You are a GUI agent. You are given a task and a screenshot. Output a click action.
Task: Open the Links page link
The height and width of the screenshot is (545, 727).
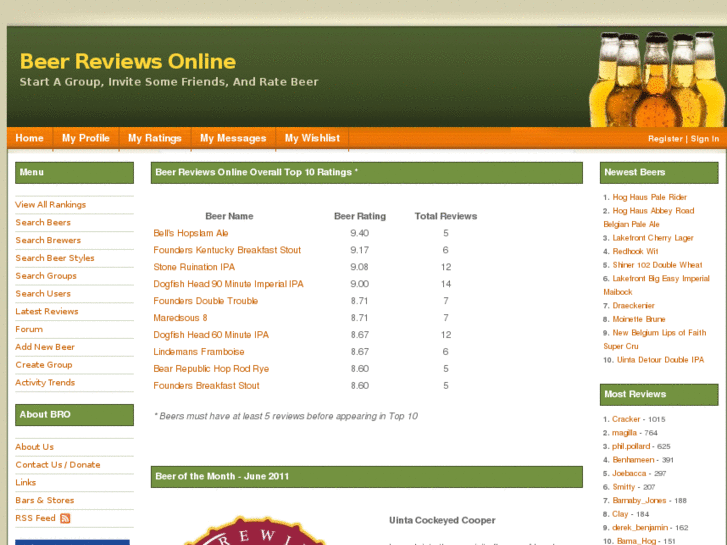26,482
